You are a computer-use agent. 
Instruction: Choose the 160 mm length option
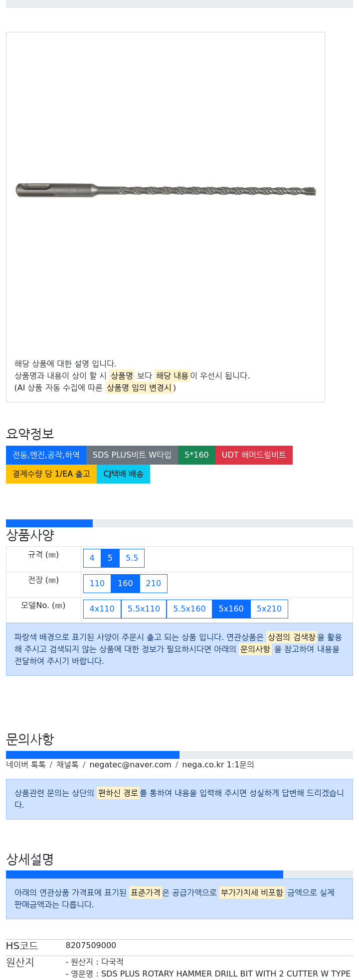125,584
